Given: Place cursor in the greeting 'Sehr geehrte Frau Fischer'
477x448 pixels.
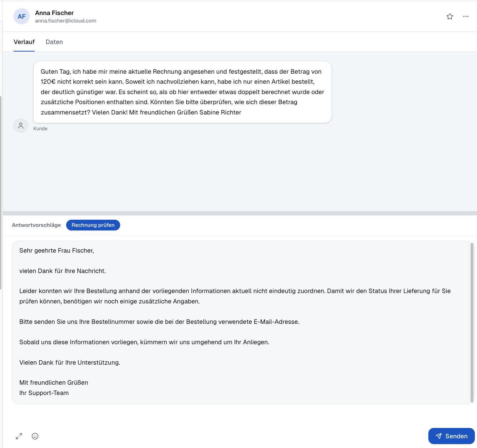Looking at the screenshot, I should pos(56,250).
